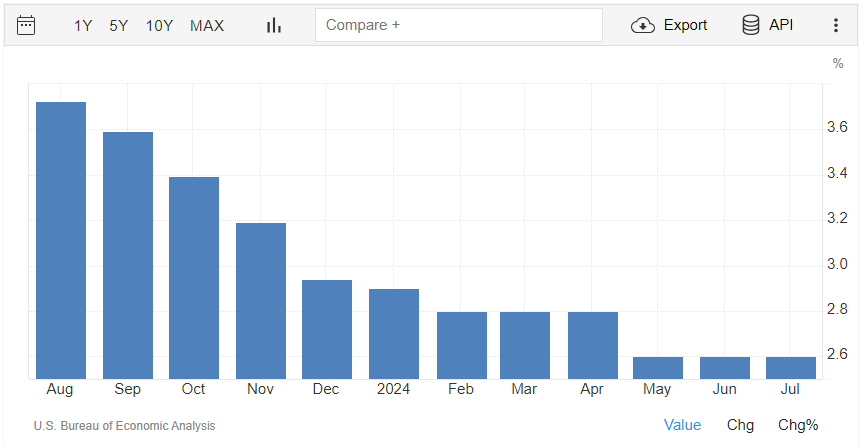This screenshot has height=447, width=859.
Task: Click the 3.6 axis value label
Action: (x=837, y=127)
